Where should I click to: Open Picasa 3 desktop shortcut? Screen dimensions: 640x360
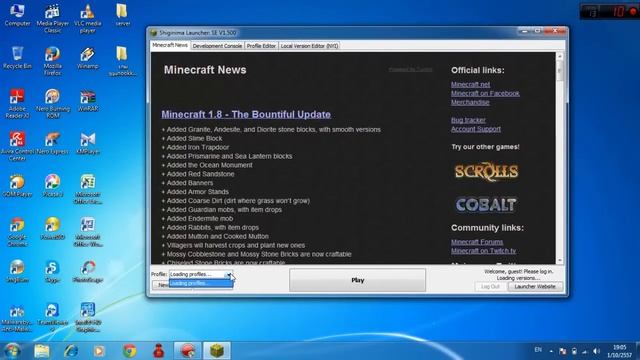point(52,186)
